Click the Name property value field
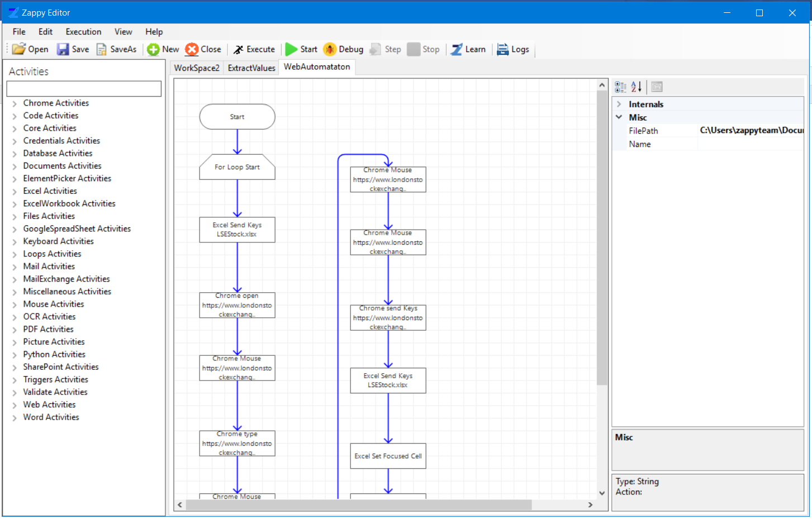This screenshot has height=519, width=812. point(751,144)
